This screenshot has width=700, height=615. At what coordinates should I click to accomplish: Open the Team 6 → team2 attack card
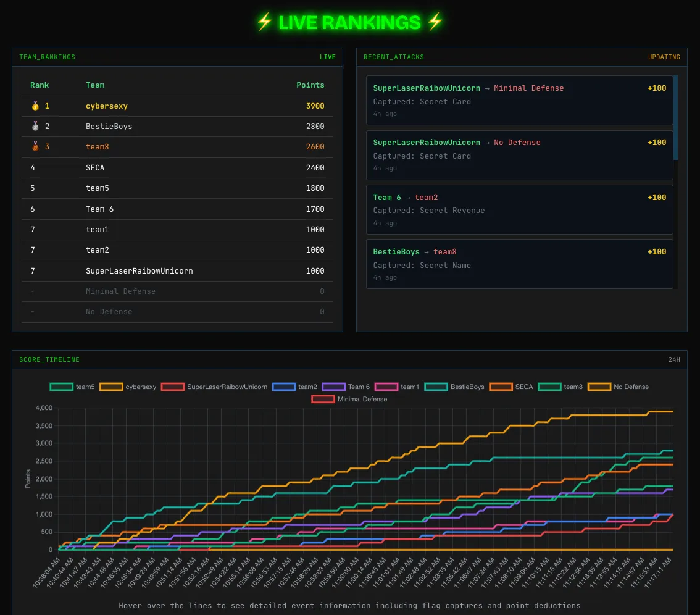pyautogui.click(x=519, y=210)
